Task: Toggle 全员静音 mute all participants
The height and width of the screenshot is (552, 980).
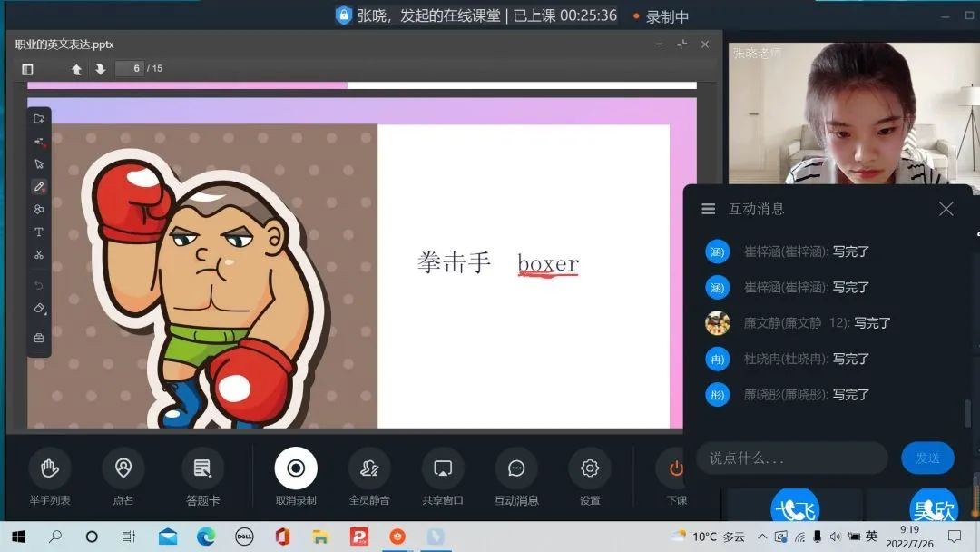Action: coord(369,469)
